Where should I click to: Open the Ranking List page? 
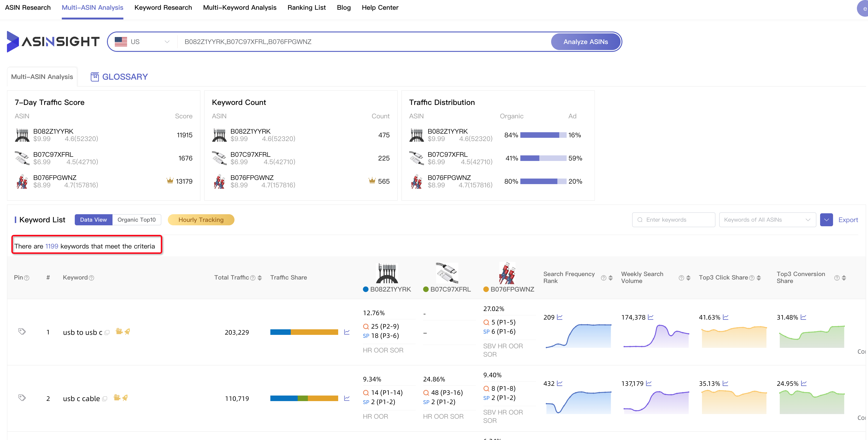click(307, 7)
